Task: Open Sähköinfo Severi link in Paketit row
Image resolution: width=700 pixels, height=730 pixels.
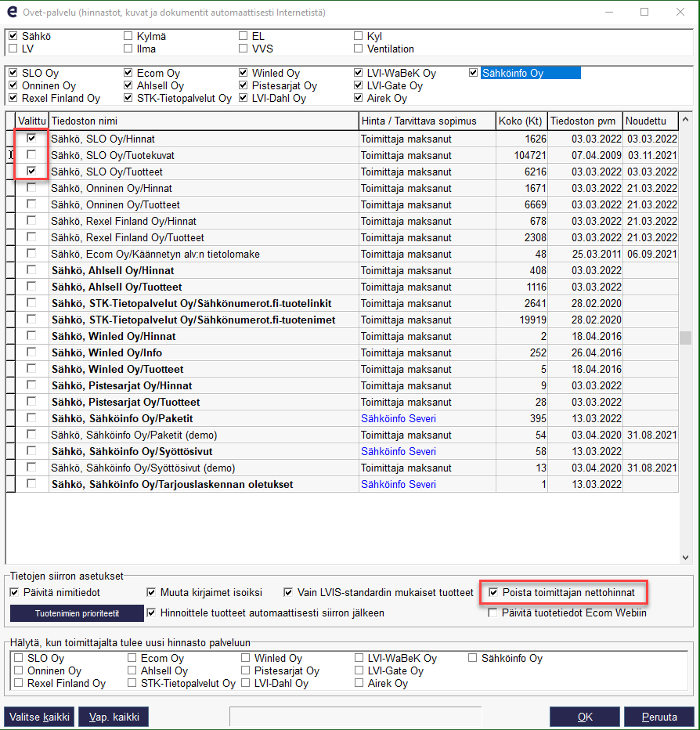Action: pos(399,418)
